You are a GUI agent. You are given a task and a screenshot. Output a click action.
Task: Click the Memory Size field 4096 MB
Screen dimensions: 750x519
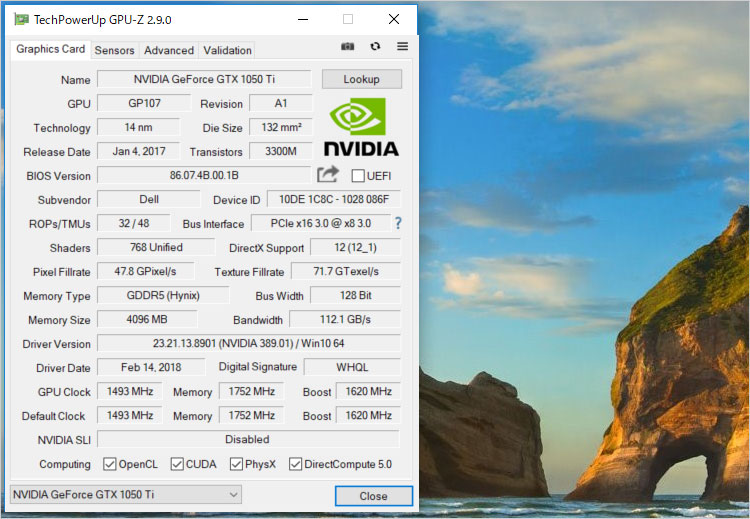tap(147, 319)
